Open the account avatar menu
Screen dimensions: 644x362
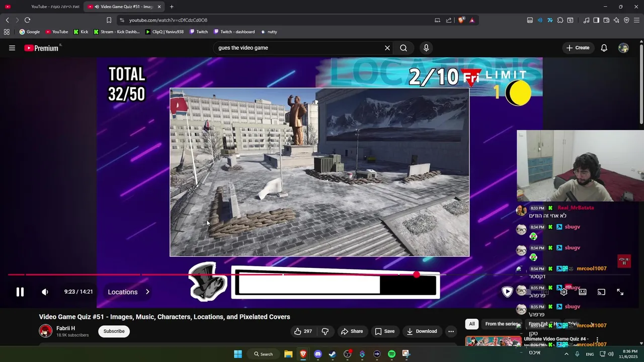coord(623,48)
